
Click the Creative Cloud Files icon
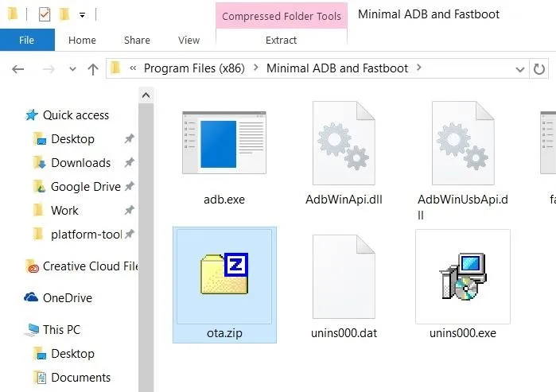(x=32, y=266)
